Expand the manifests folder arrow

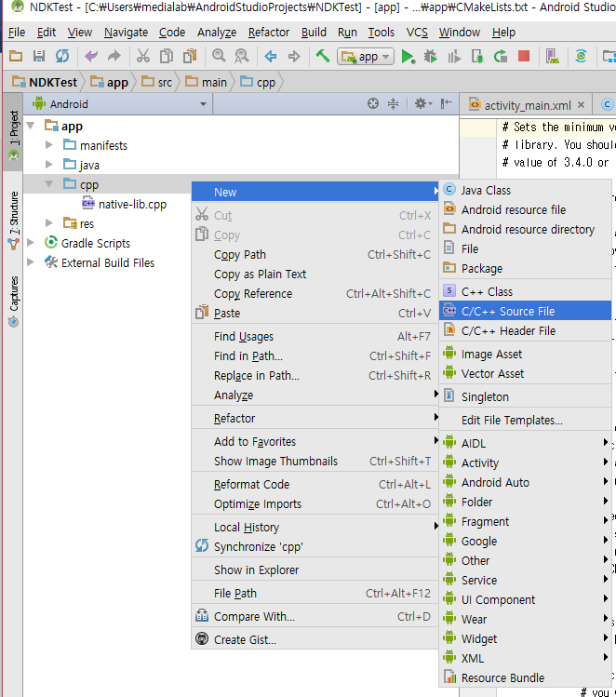[49, 145]
